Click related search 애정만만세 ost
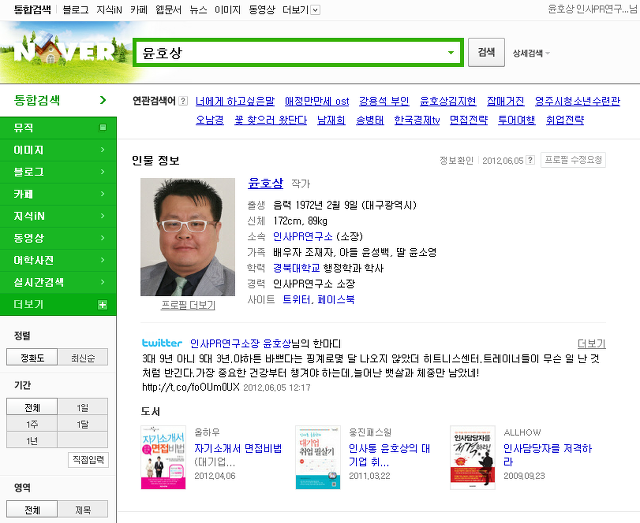The height and width of the screenshot is (523, 640). tap(317, 101)
